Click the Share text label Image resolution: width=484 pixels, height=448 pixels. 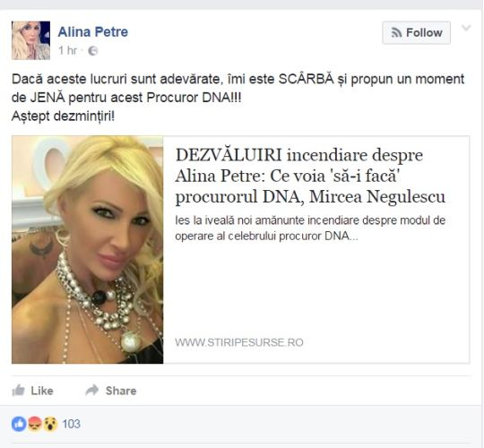tap(121, 391)
